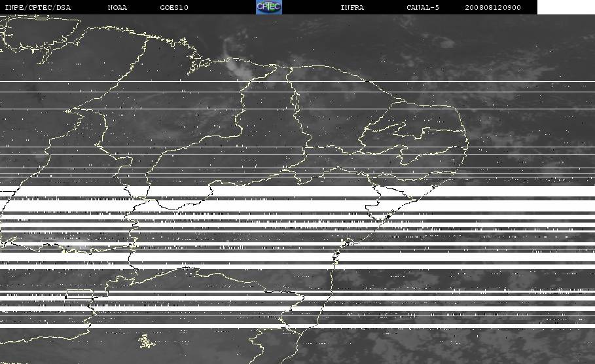
Task: Select the country outline in top-left corner
Action: (x=40, y=33)
